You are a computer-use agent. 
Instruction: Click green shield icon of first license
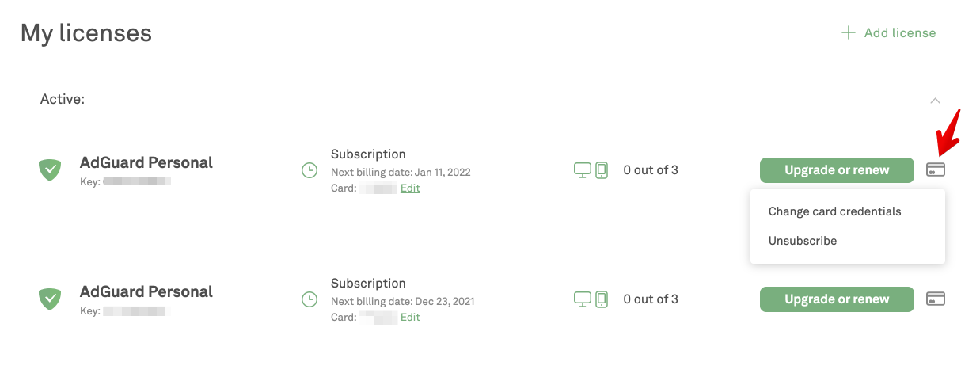51,169
